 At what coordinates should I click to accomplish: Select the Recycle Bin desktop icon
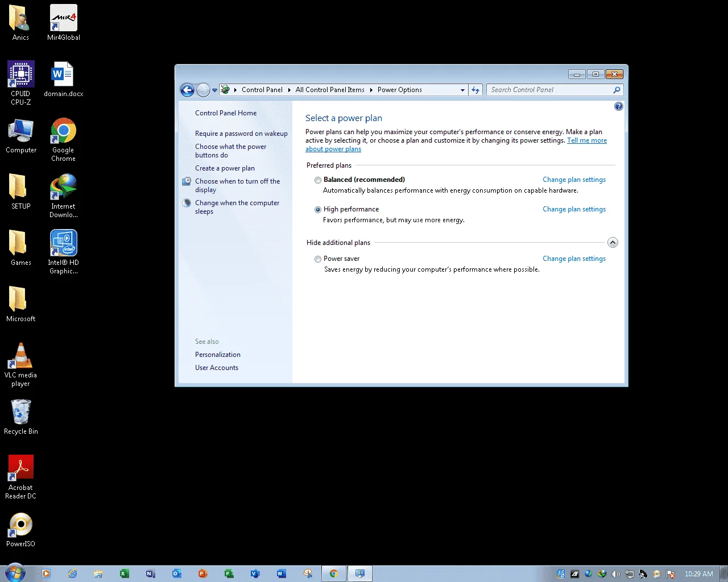[x=21, y=417]
